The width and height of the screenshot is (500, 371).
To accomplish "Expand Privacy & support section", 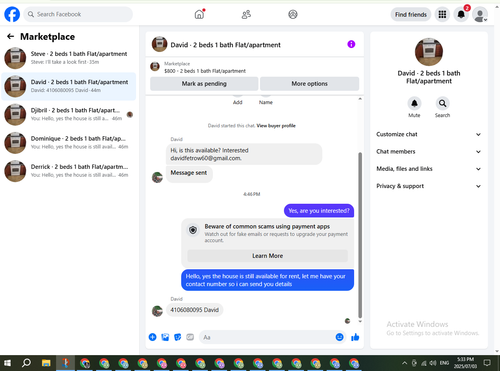I will click(x=429, y=186).
